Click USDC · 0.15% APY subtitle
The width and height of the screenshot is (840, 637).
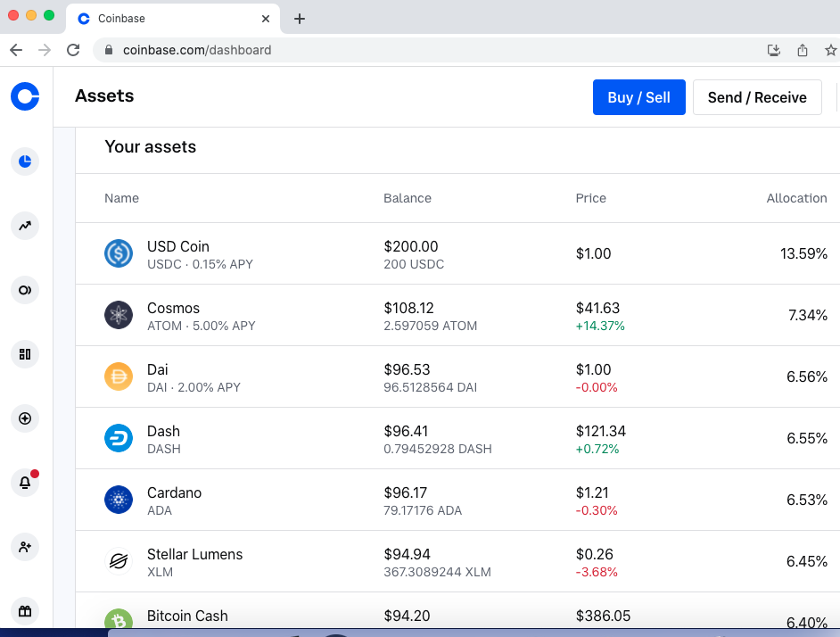200,264
